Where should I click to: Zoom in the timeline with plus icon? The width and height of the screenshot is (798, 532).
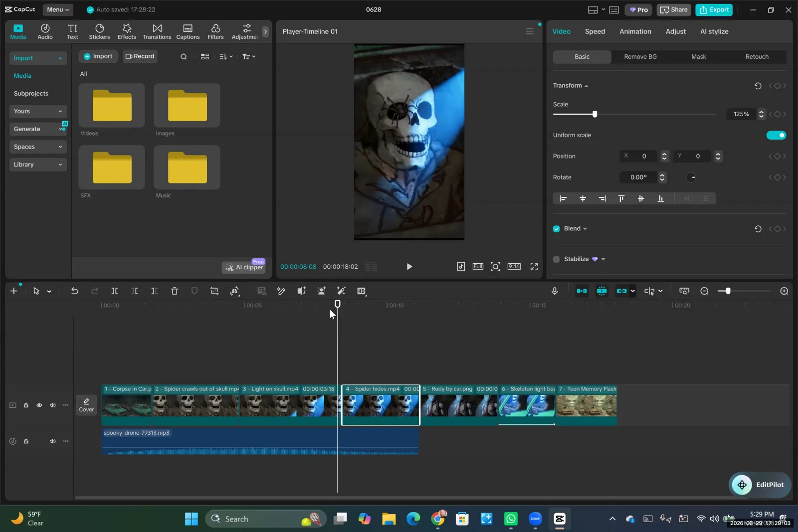784,291
